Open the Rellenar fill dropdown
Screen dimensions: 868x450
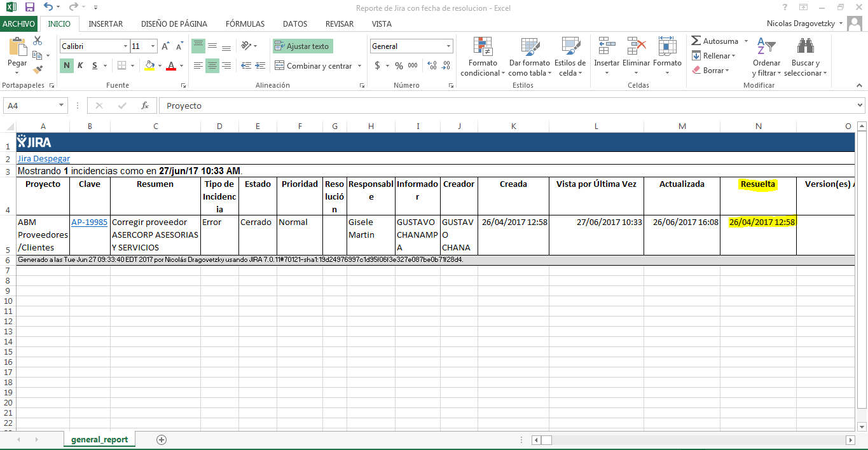click(734, 56)
